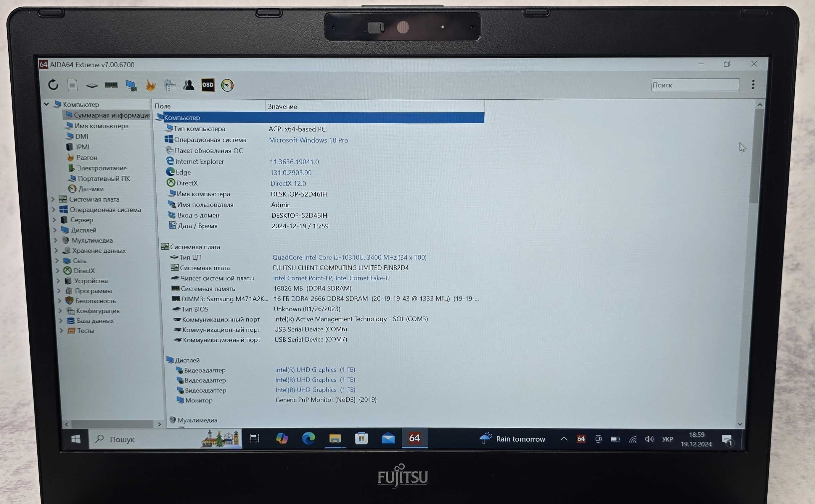The width and height of the screenshot is (815, 504).
Task: Open QuadCore Intel Core i5-10310U link
Action: [x=349, y=257]
